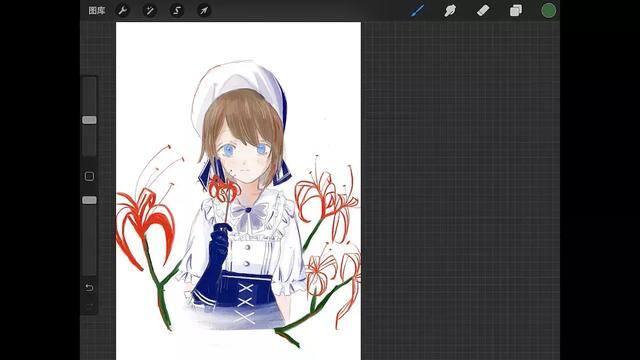Activate the Selection S tool
This screenshot has width=640, height=360.
click(x=177, y=11)
